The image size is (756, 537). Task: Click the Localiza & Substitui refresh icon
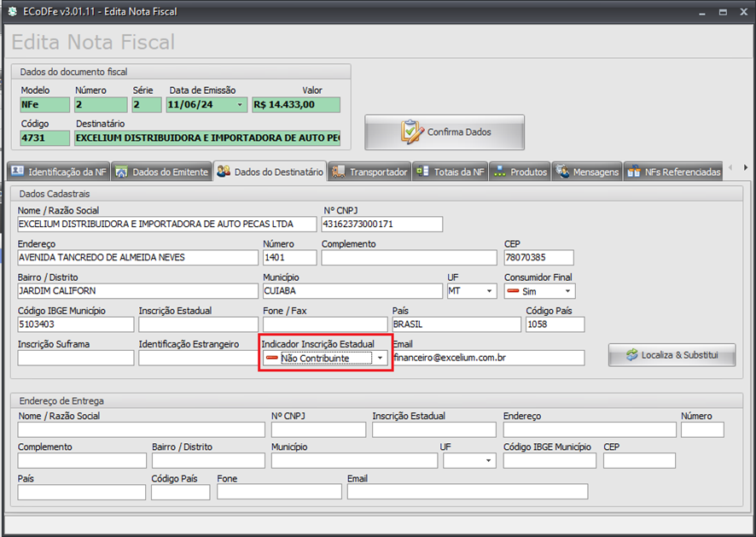[631, 355]
